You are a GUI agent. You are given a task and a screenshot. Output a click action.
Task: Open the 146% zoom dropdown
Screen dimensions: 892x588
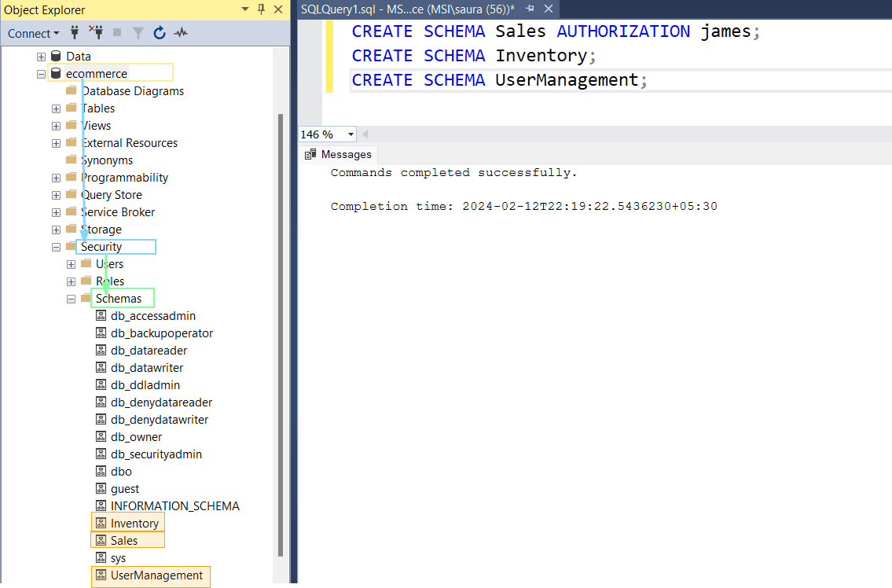(349, 134)
